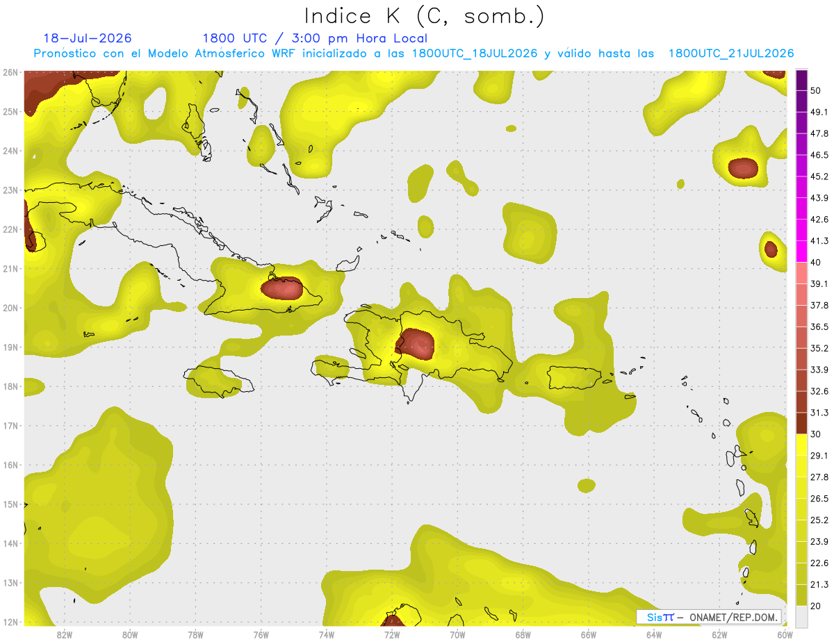
Task: Click the 13N latitude label
Action: coord(10,582)
